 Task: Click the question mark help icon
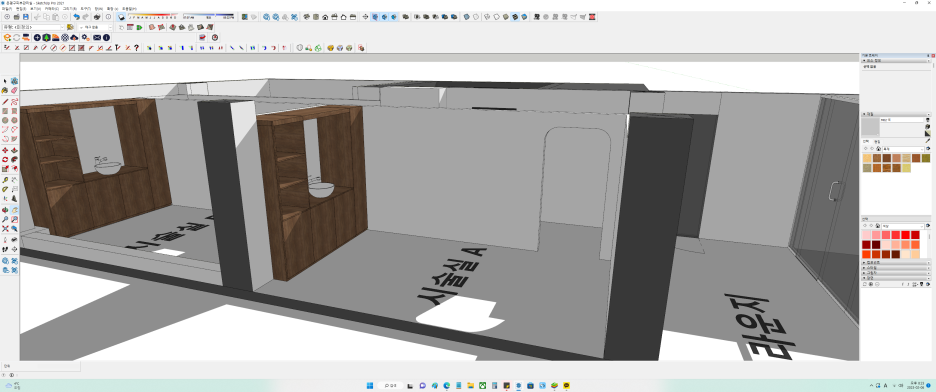(136, 47)
